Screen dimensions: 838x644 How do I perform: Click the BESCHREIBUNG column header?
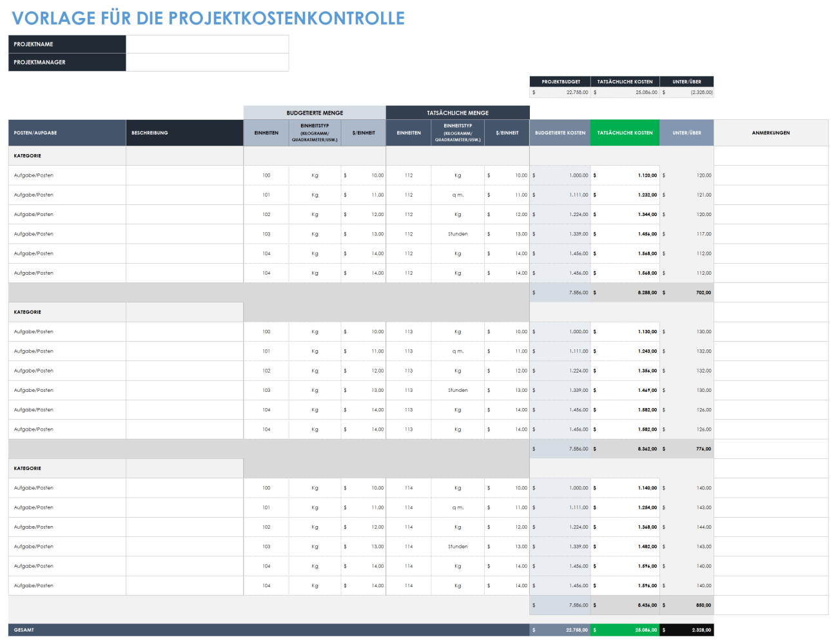point(184,133)
